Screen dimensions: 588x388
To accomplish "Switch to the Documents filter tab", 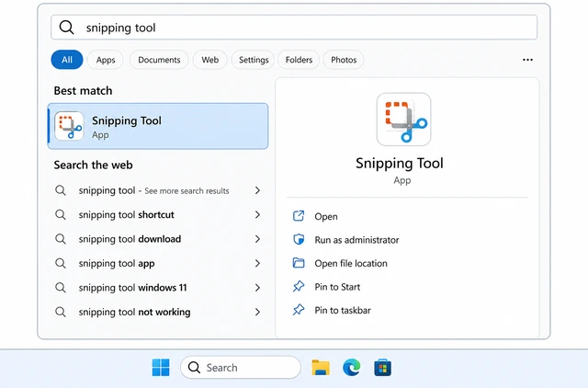I will [159, 60].
